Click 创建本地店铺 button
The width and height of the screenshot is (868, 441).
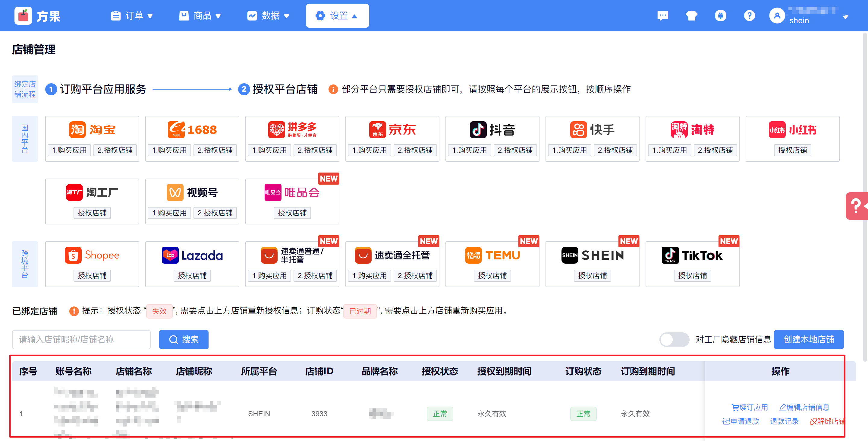pyautogui.click(x=808, y=339)
